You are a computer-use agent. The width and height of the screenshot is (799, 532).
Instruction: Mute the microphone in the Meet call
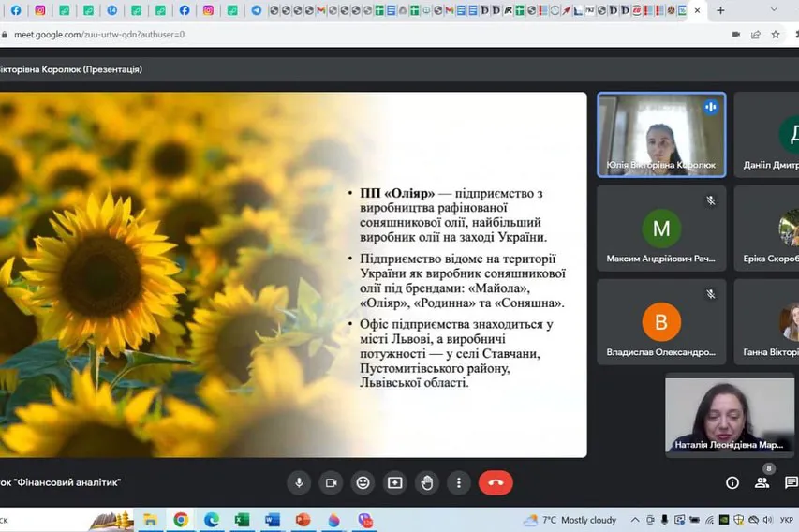click(299, 482)
